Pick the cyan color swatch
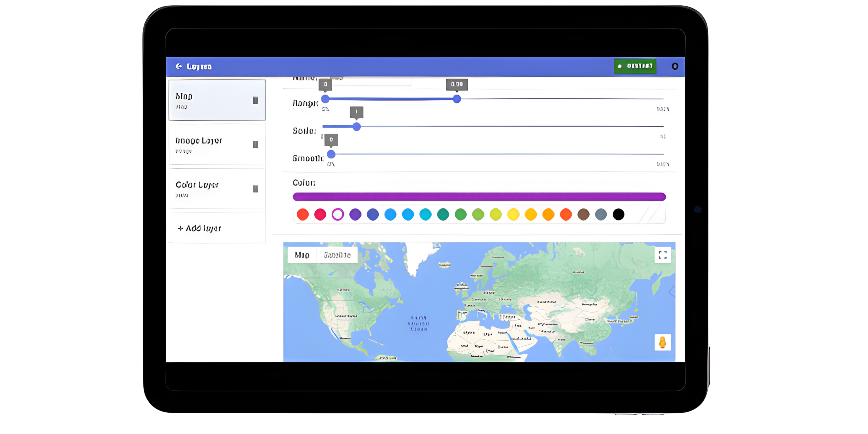This screenshot has width=868, height=434. coord(425,214)
